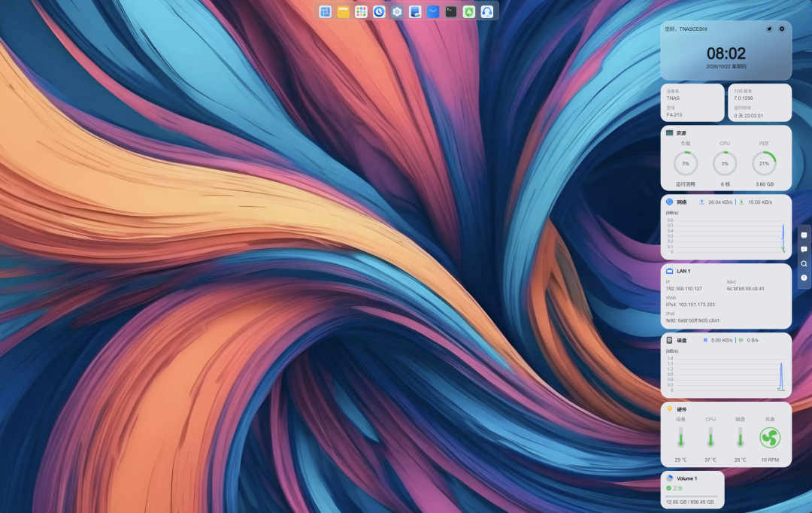Launch the black Terminal icon
Image resolution: width=812 pixels, height=513 pixels.
pos(451,11)
